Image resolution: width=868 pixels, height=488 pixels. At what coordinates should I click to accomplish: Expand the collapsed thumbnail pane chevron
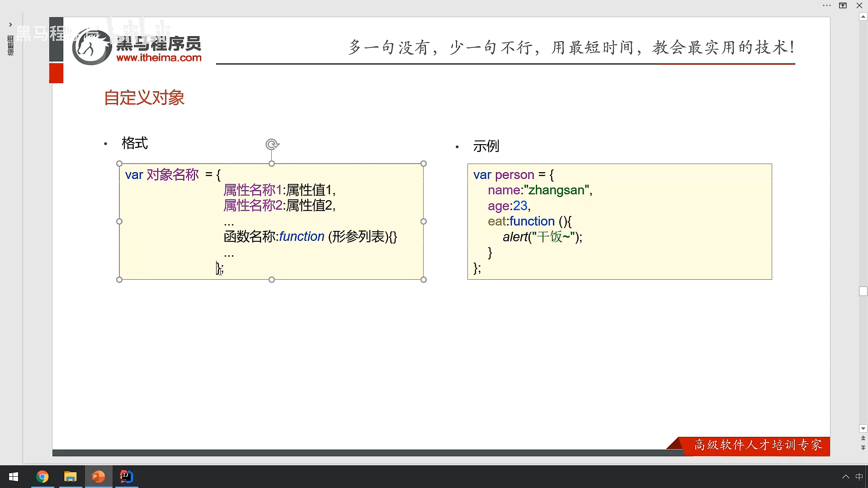pyautogui.click(x=10, y=24)
